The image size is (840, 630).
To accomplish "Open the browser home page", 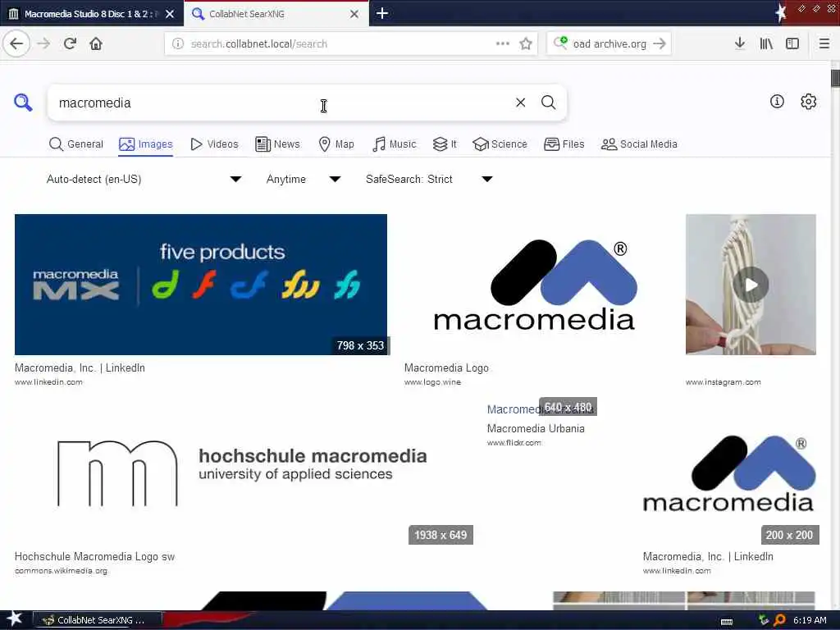I will coord(96,43).
